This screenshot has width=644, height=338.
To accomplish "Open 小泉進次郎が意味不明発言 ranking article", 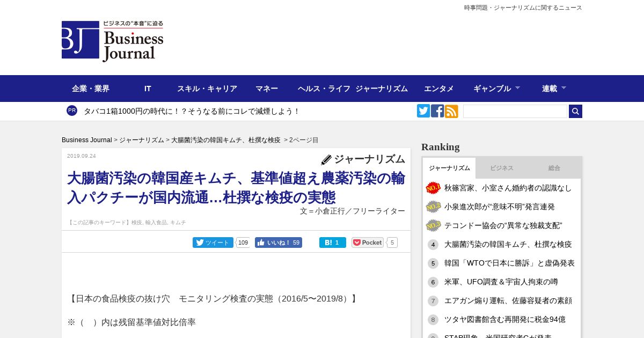I will [500, 207].
